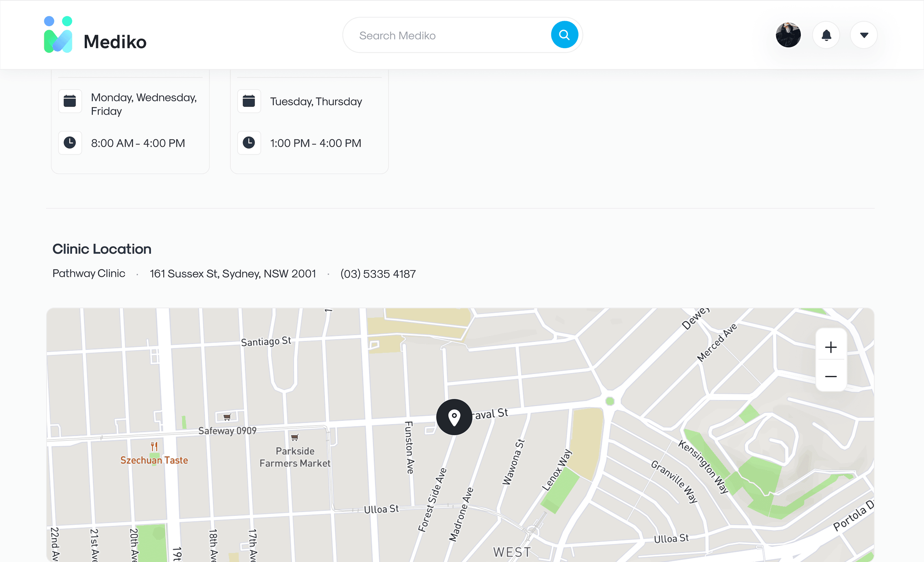Click calendar icon beside Monday, Wednesday, Friday
Viewport: 924px width, 562px height.
(70, 101)
